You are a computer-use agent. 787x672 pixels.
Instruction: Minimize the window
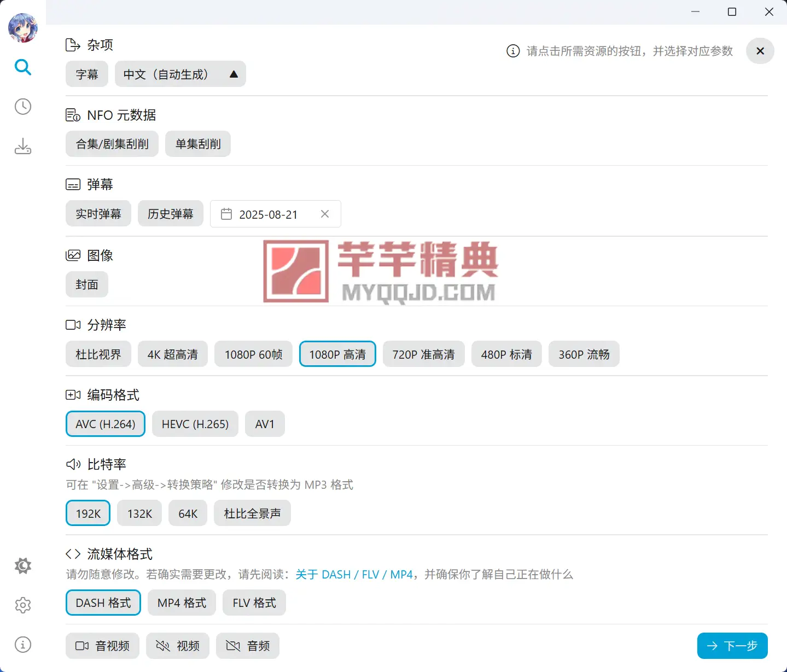(696, 11)
